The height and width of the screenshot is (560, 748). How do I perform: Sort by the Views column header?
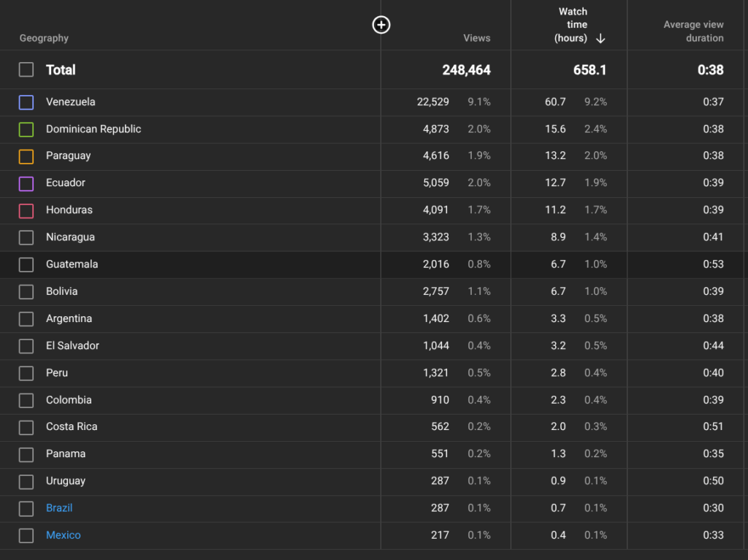(x=476, y=38)
